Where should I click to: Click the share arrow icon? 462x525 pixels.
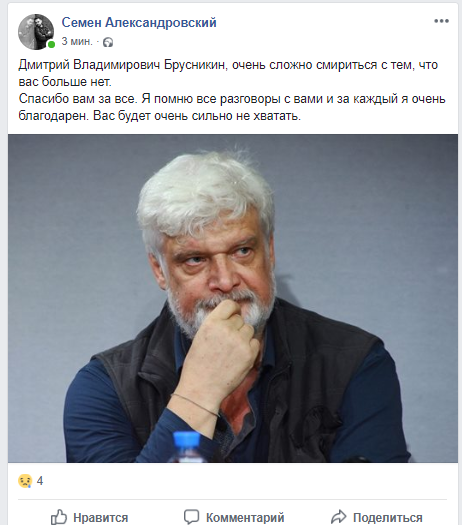click(338, 517)
